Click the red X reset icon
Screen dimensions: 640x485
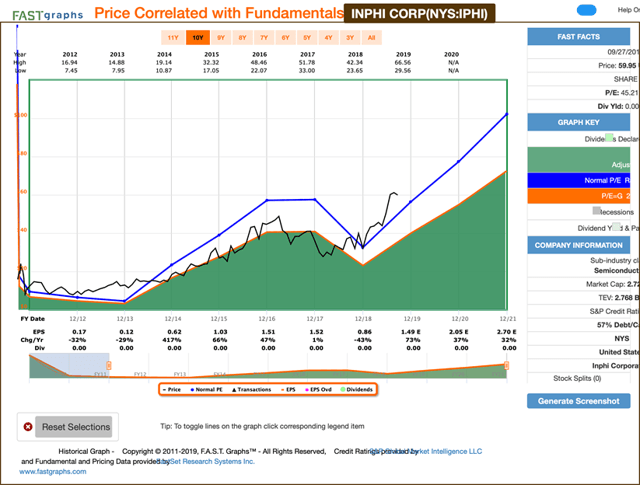click(28, 427)
